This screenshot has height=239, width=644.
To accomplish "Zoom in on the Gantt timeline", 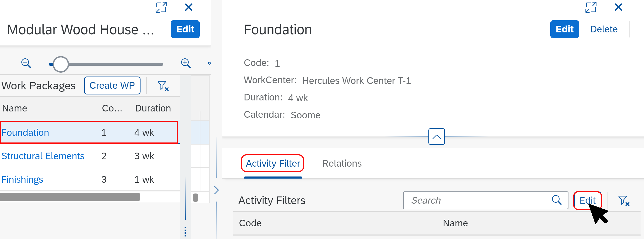I will pos(186,64).
